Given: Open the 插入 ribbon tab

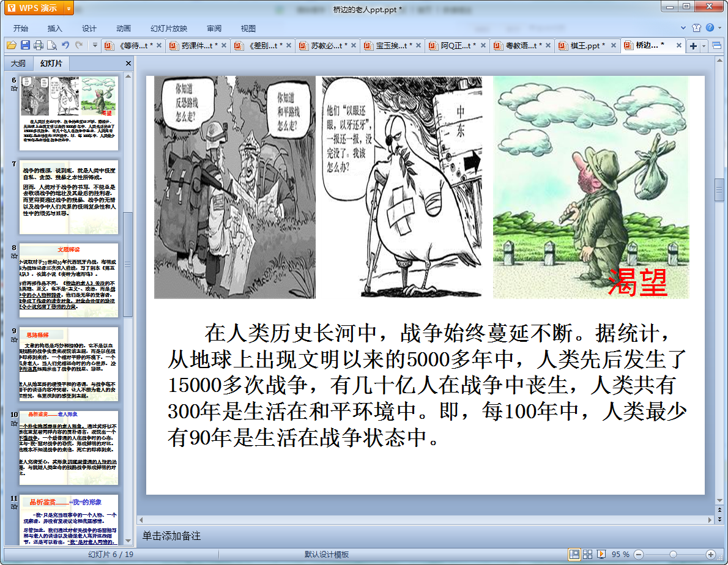Looking at the screenshot, I should 55,28.
